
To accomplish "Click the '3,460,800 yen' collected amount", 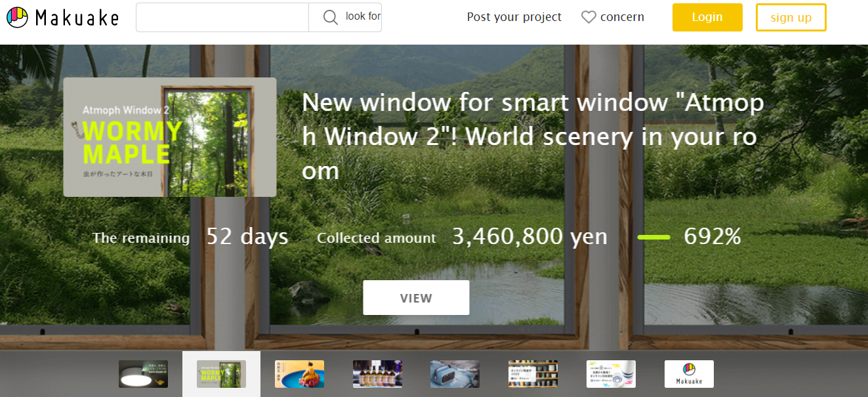I will 529,237.
